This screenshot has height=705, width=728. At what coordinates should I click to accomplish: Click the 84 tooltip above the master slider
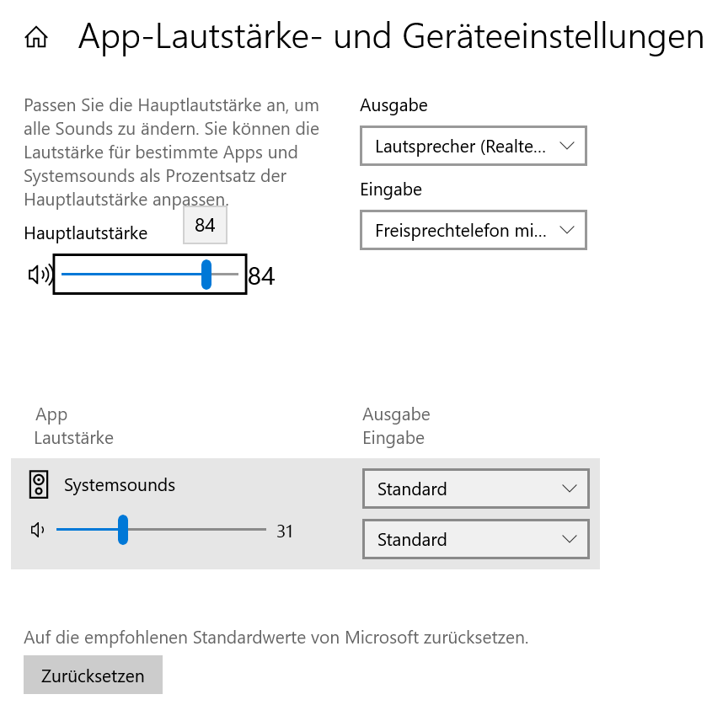click(x=205, y=226)
